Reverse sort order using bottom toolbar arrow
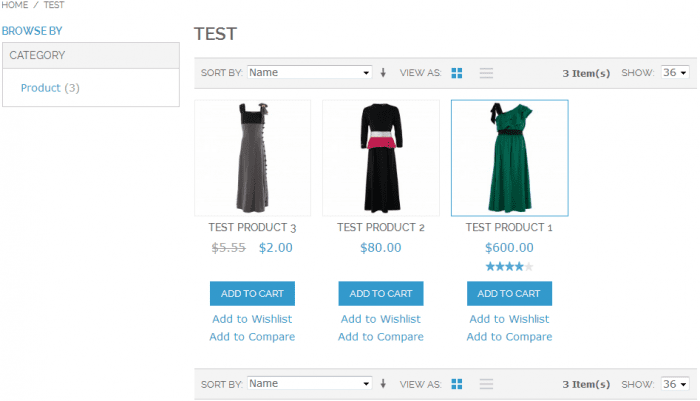The width and height of the screenshot is (700, 401). [x=382, y=384]
